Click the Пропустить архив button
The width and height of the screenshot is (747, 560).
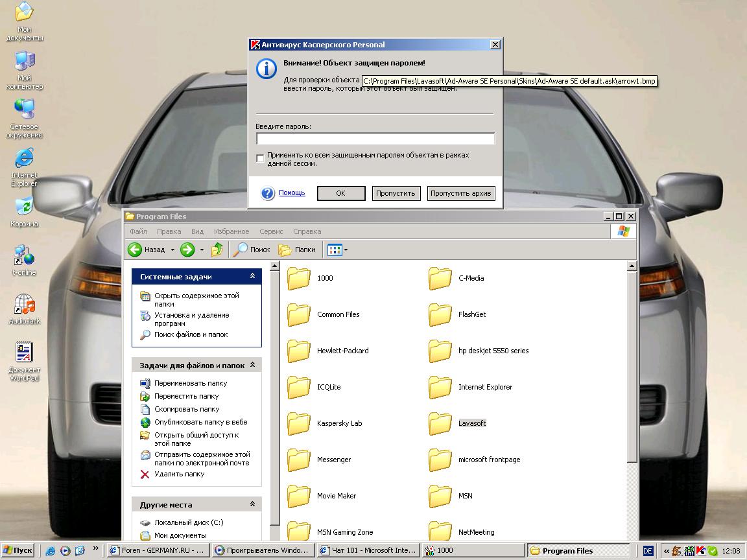click(x=460, y=193)
